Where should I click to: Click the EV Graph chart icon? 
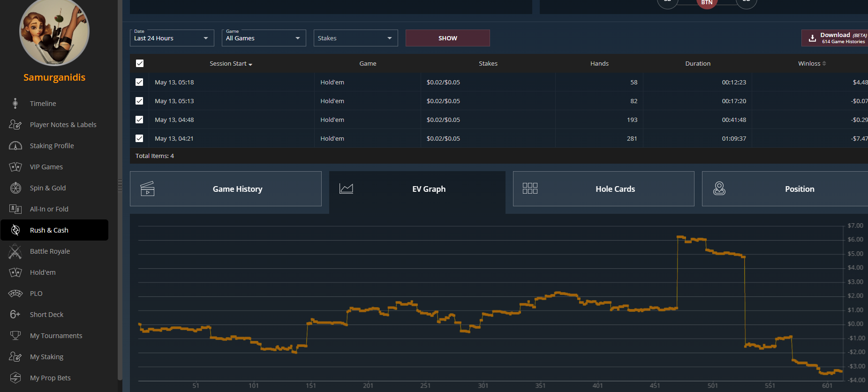coord(346,188)
